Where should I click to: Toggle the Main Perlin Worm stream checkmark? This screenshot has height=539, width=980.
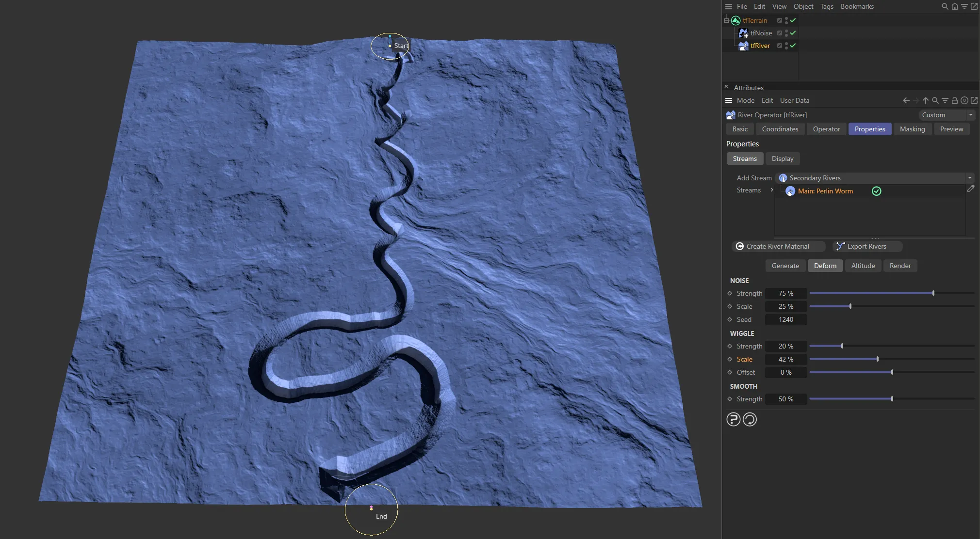coord(876,191)
